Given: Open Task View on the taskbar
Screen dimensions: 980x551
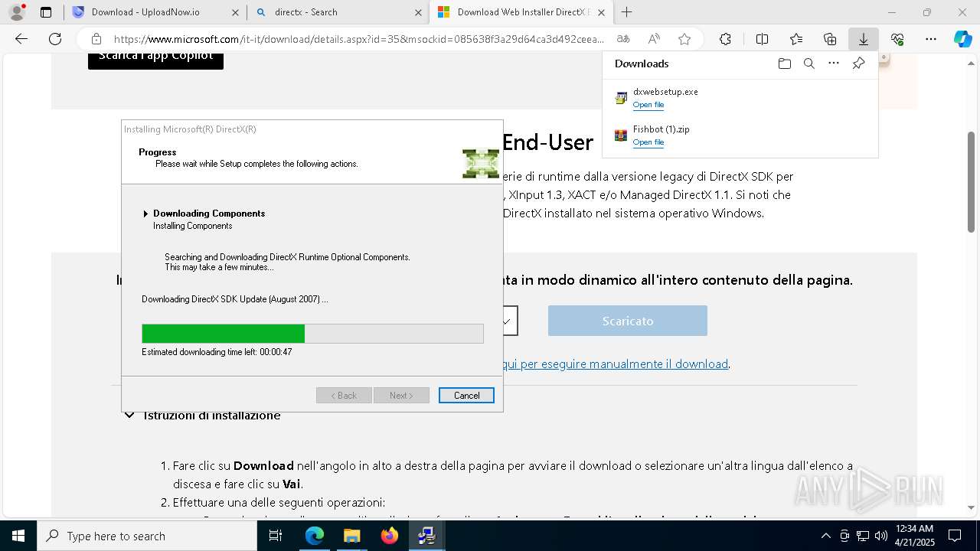Looking at the screenshot, I should [276, 536].
